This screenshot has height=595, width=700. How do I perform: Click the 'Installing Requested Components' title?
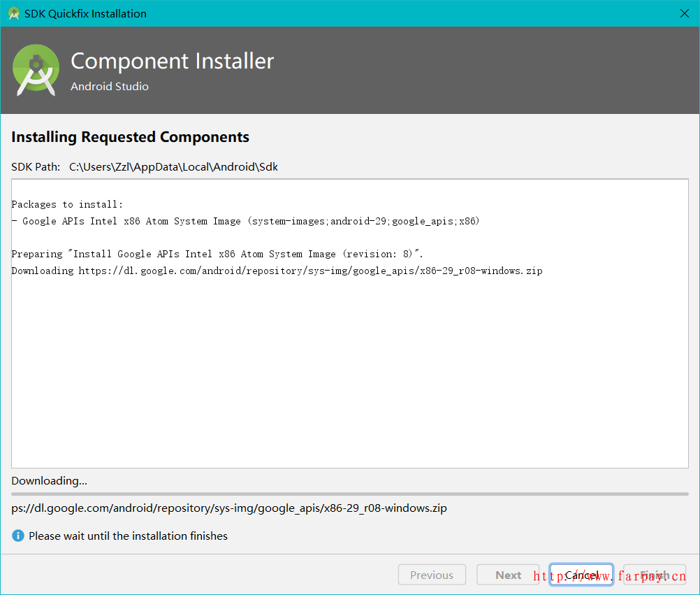[130, 136]
